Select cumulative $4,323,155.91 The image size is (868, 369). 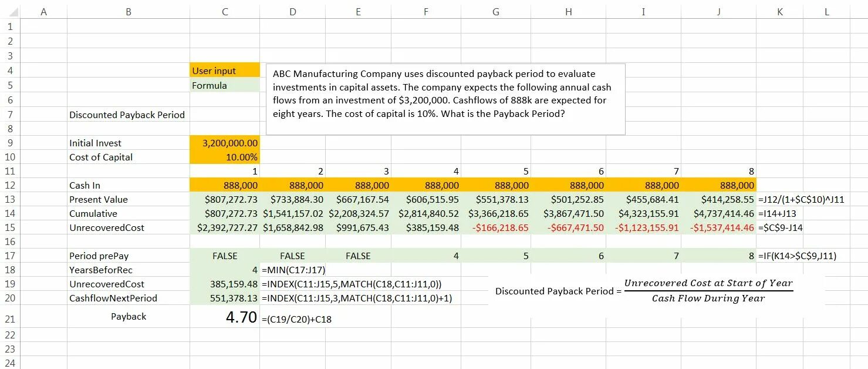pyautogui.click(x=644, y=213)
